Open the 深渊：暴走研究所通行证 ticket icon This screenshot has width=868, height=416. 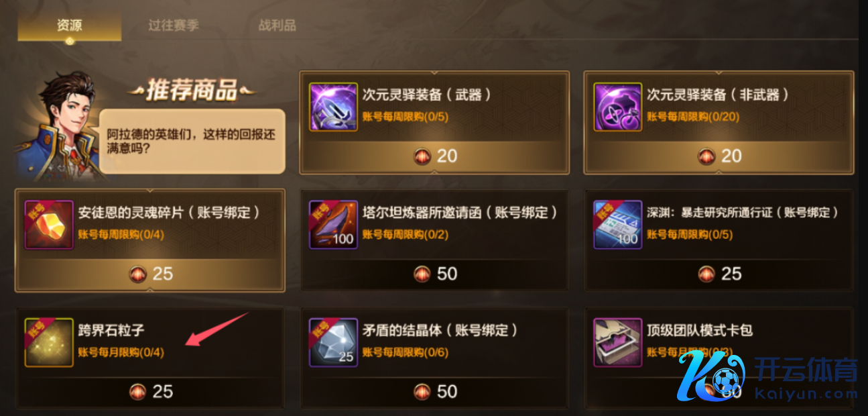pyautogui.click(x=618, y=225)
